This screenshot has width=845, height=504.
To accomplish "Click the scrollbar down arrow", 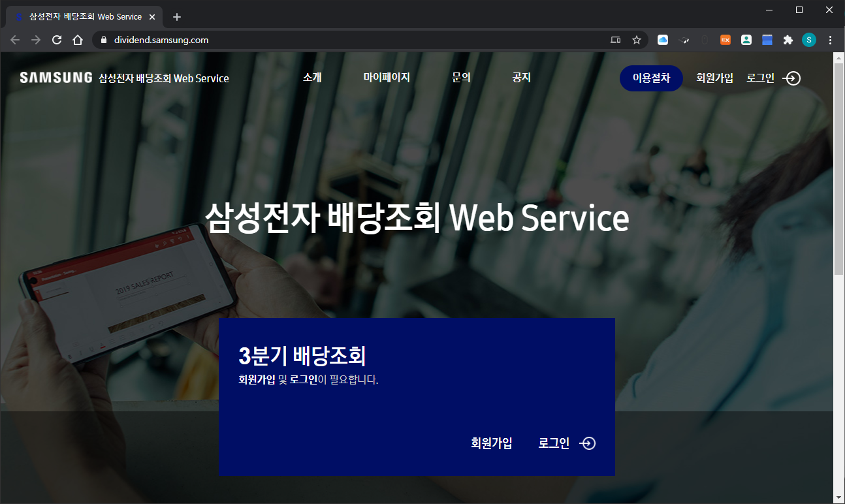I will (839, 498).
